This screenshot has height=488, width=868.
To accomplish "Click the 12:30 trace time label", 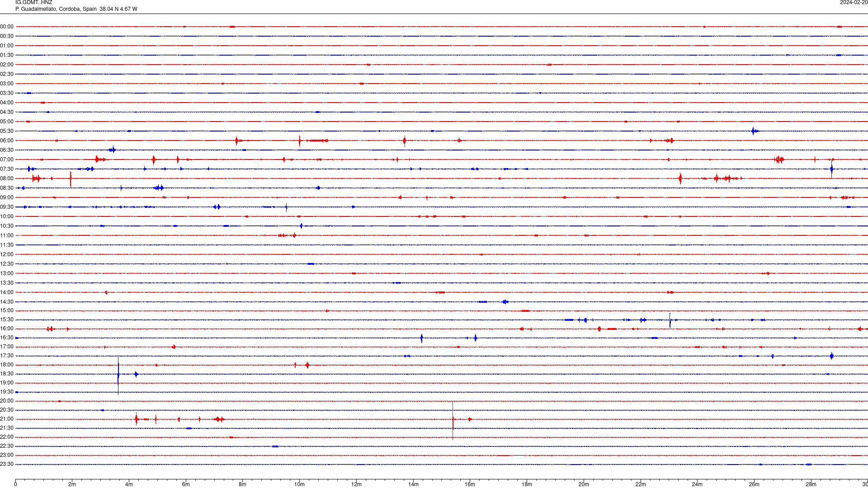I will point(7,264).
